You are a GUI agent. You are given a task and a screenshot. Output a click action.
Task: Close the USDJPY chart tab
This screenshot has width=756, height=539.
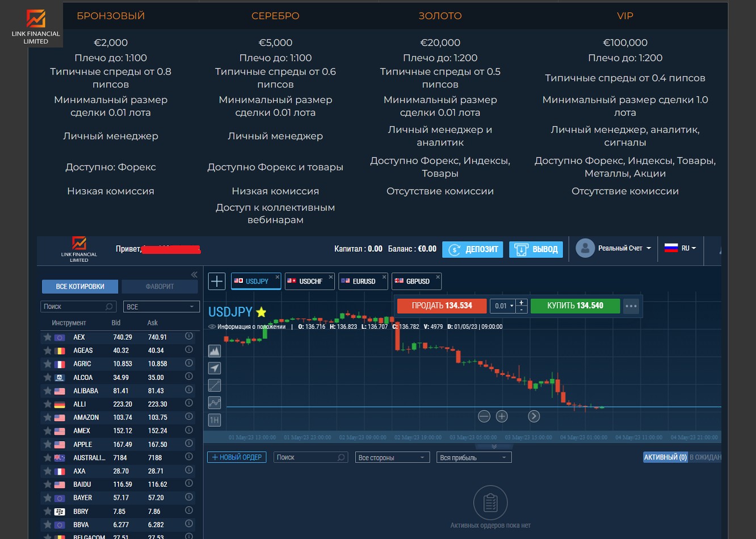pos(277,277)
